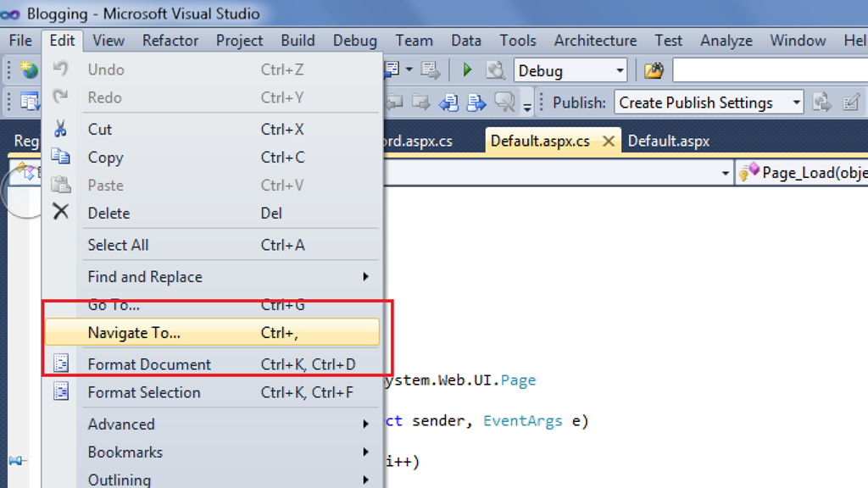Open the Project menu
This screenshot has width=868, height=488.
pos(239,41)
